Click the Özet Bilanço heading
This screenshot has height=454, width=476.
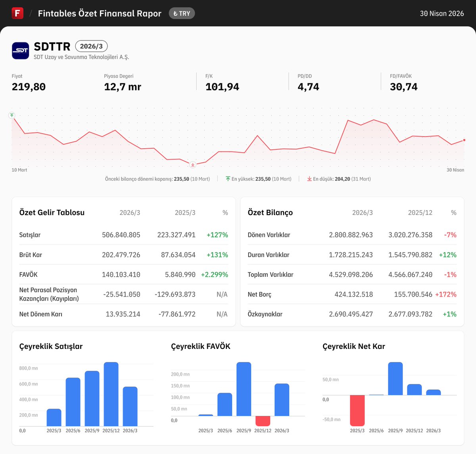[x=270, y=213]
